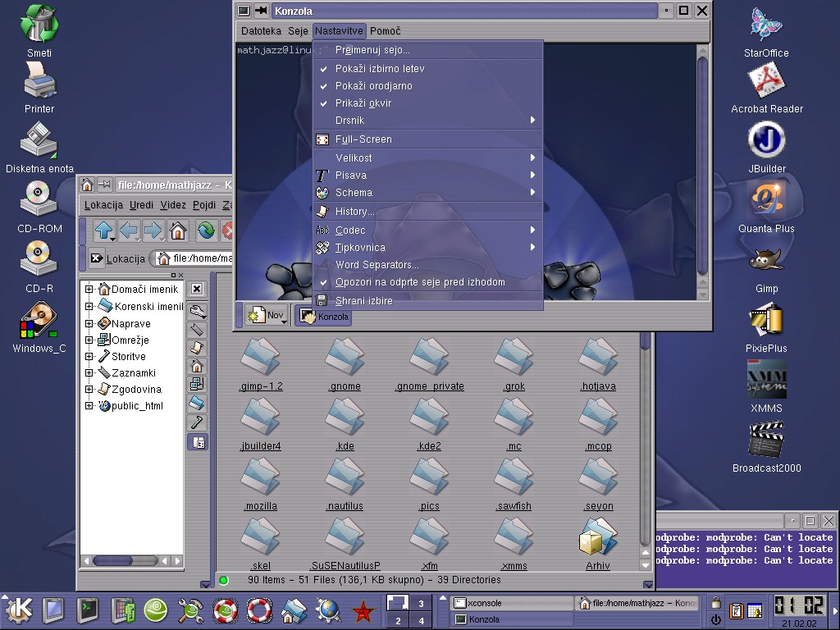Open the Drsnik submenu

click(x=427, y=120)
